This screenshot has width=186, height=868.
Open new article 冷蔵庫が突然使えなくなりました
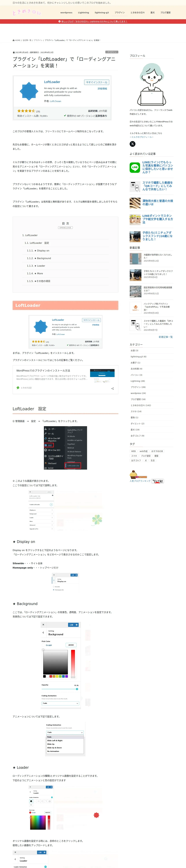158,256
